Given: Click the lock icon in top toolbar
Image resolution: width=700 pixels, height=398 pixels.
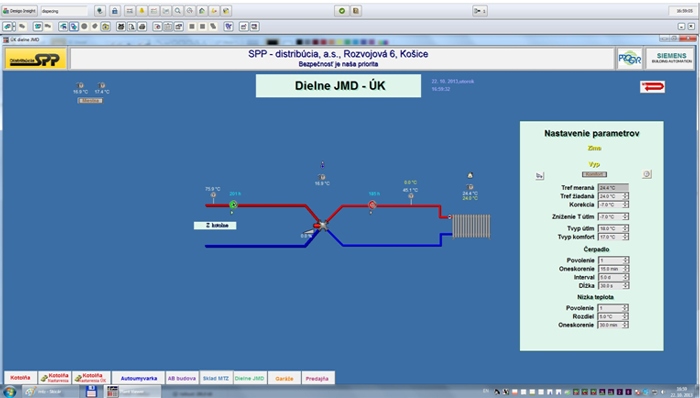Looking at the screenshot, I should (x=115, y=11).
